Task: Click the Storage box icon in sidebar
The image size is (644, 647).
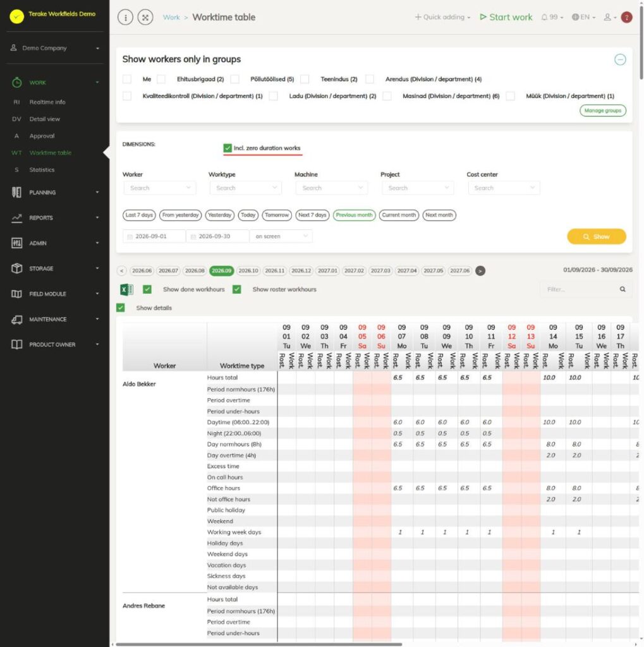Action: point(16,268)
